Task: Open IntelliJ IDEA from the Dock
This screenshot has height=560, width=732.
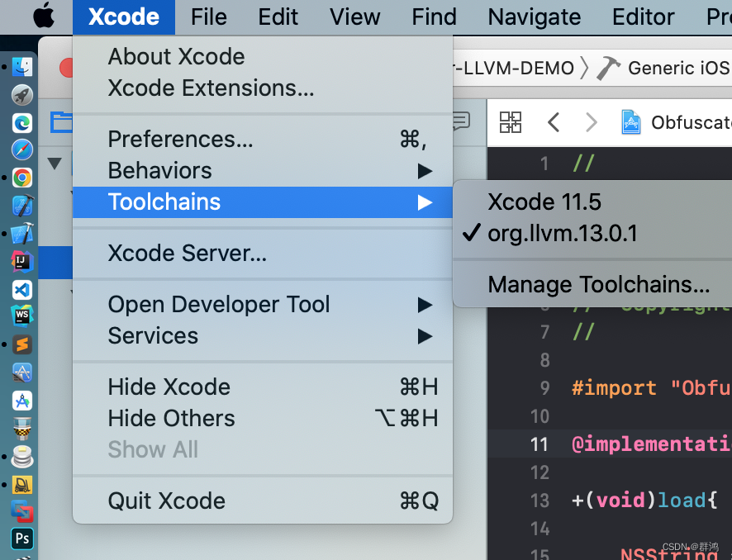Action: (22, 262)
